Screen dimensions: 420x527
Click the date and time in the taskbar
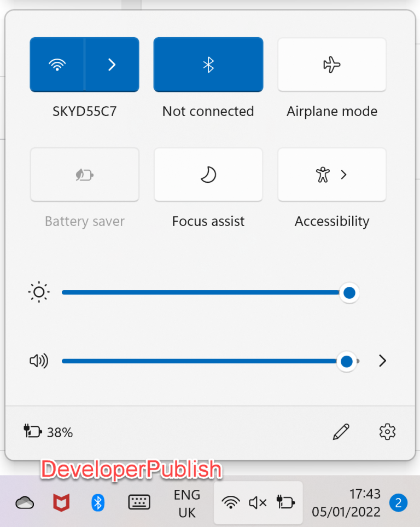[346, 502]
